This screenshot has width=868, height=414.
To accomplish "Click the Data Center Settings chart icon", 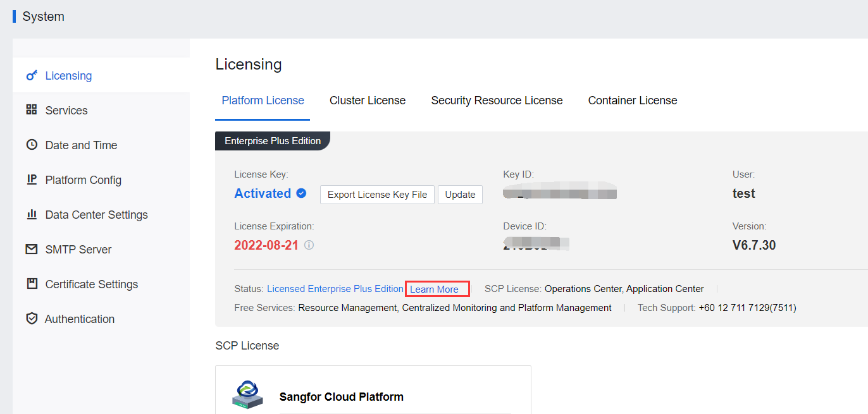I will pos(32,215).
